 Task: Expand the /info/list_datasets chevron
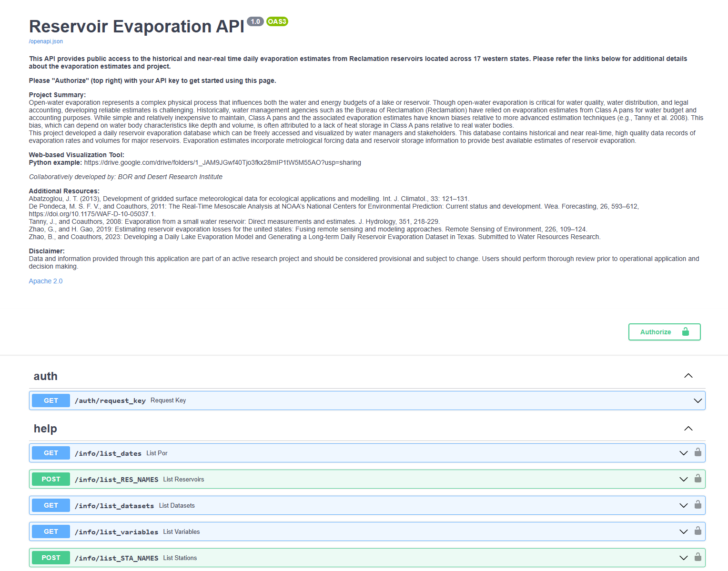point(683,505)
